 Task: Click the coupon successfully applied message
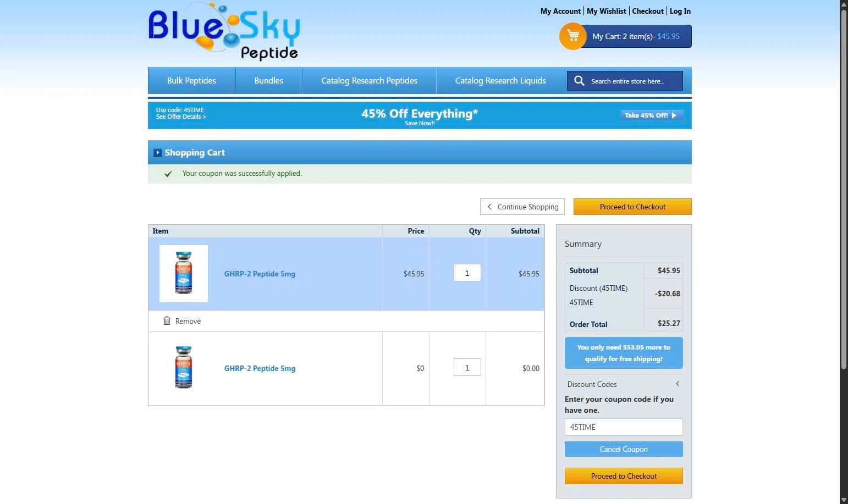[242, 173]
